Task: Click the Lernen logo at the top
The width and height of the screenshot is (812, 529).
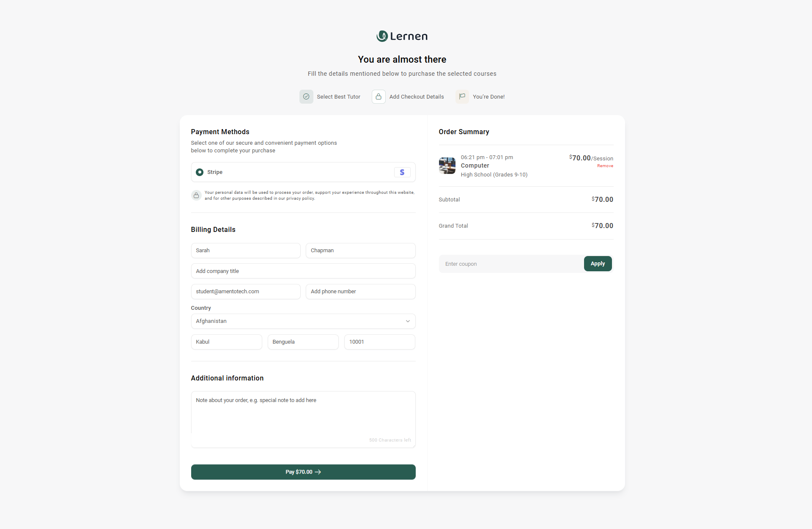Action: [x=401, y=36]
